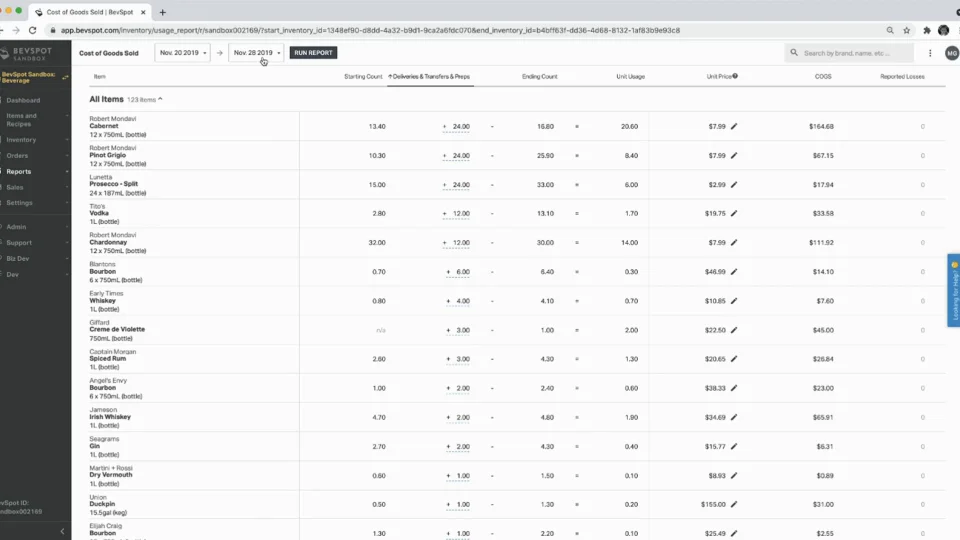This screenshot has width=960, height=540.
Task: Switch location via BevSpot Sandbox: Beverage
Action: click(x=35, y=77)
